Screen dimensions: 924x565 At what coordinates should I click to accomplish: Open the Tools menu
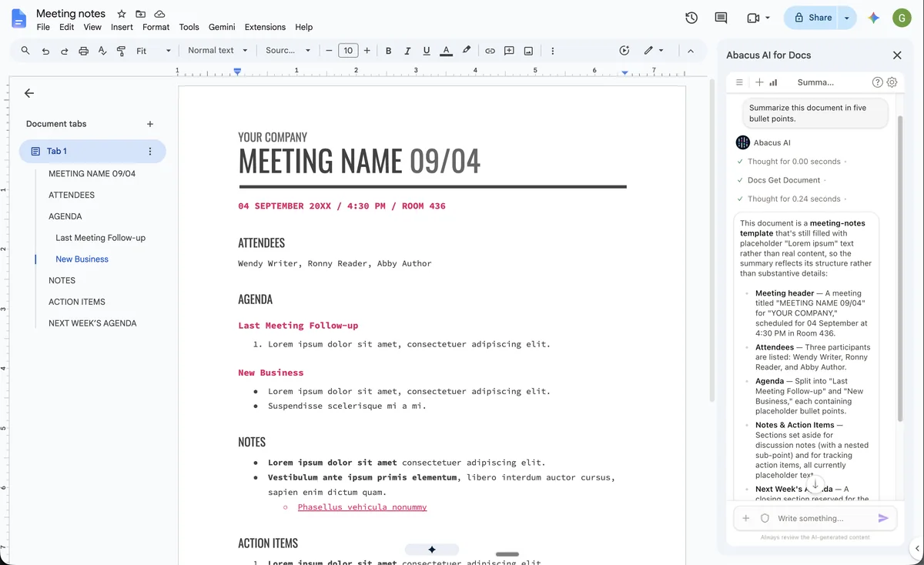(x=189, y=27)
